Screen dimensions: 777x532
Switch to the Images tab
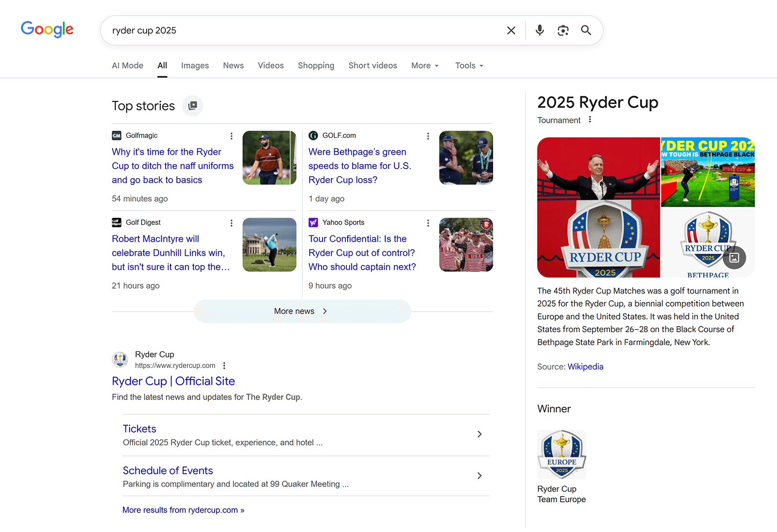click(195, 65)
